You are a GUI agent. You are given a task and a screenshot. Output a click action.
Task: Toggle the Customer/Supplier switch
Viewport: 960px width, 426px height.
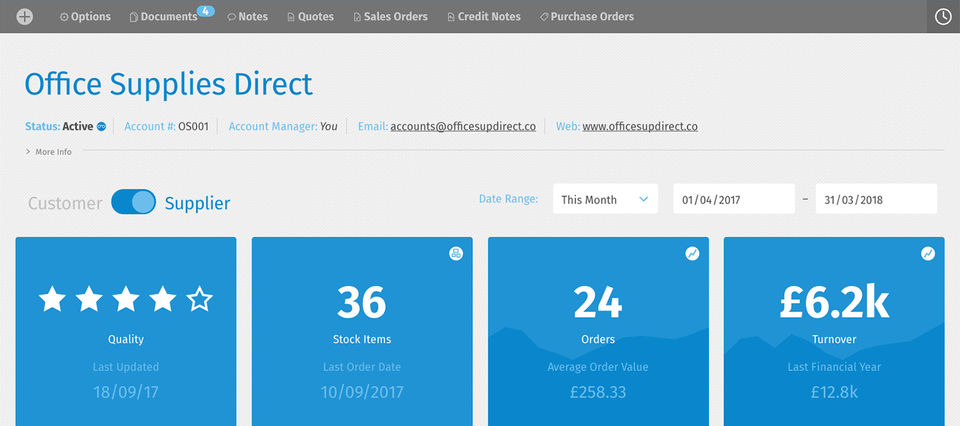133,202
